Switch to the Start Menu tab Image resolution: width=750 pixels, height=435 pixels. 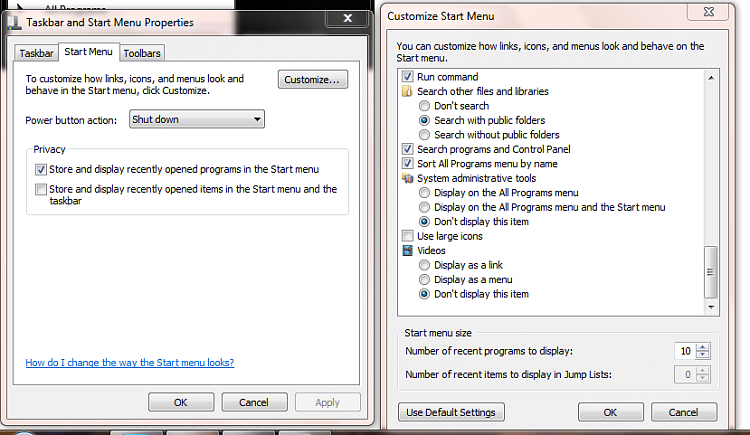pyautogui.click(x=88, y=52)
